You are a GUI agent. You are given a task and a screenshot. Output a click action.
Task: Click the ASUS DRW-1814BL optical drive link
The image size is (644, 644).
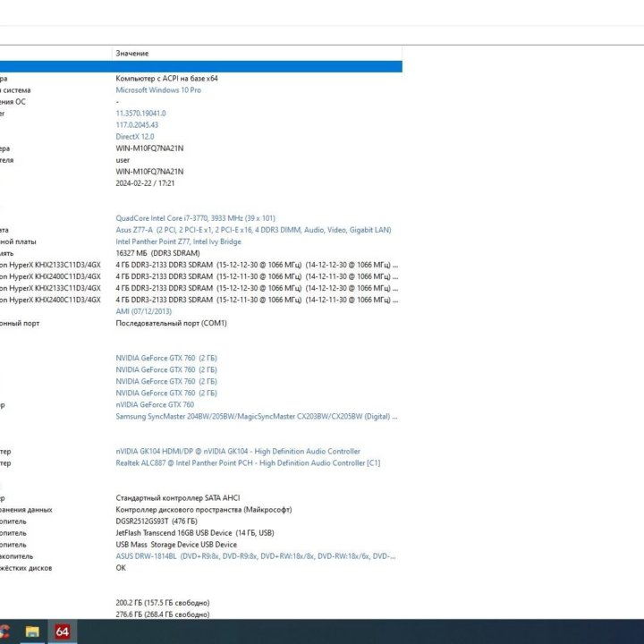click(256, 555)
